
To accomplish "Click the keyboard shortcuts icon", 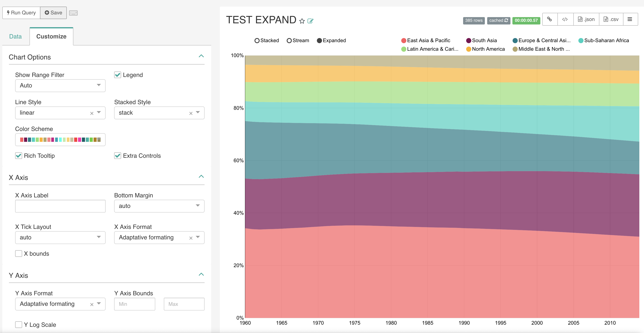I will [x=73, y=13].
